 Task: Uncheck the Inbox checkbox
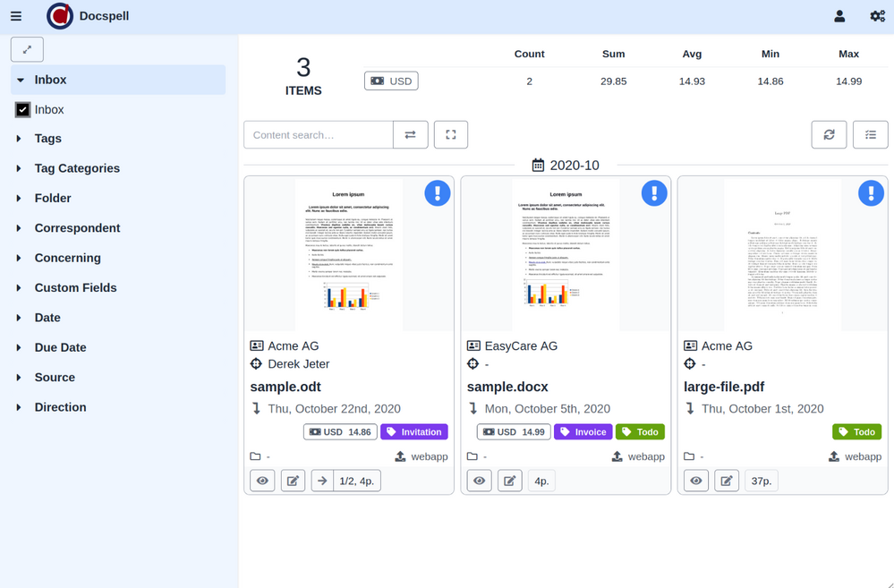point(23,110)
